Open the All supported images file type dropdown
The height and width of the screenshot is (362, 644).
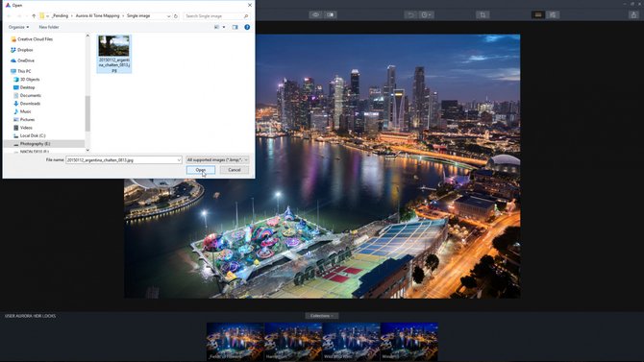click(x=217, y=159)
